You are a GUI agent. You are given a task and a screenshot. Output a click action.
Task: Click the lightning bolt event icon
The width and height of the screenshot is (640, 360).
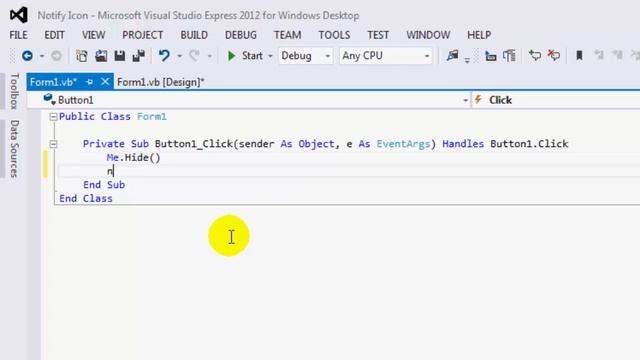(478, 100)
